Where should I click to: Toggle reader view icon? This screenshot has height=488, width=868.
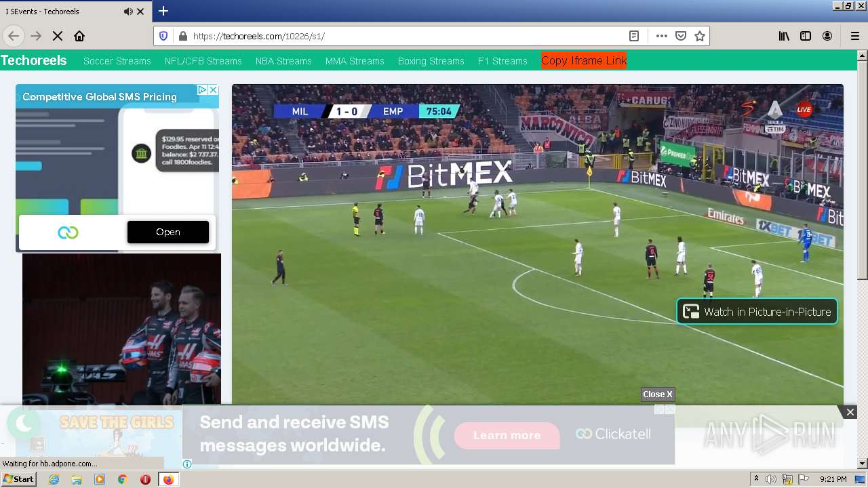click(x=633, y=36)
